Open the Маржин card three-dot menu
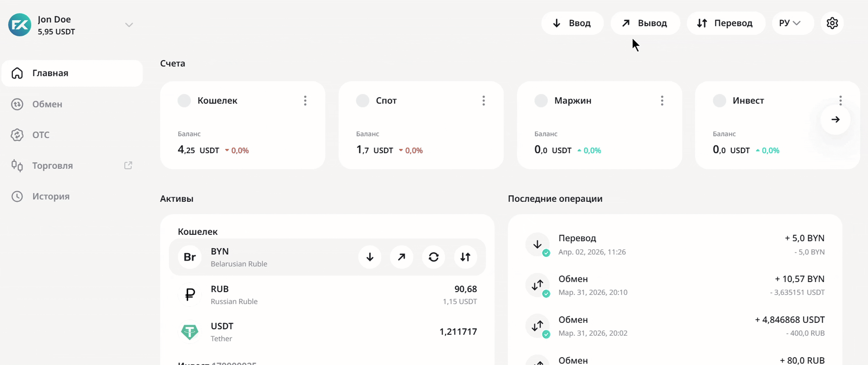Screen dimensions: 868x365 [662, 101]
